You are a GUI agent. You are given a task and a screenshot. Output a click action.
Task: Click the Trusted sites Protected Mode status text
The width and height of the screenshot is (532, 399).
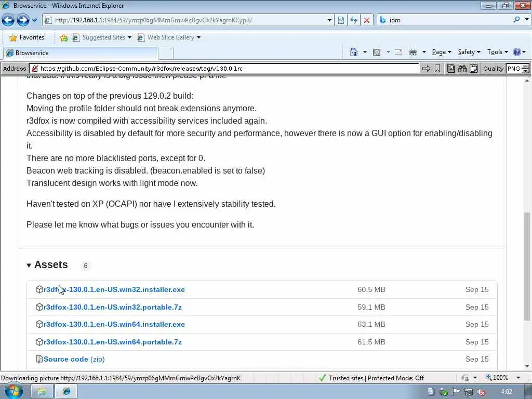pyautogui.click(x=376, y=378)
